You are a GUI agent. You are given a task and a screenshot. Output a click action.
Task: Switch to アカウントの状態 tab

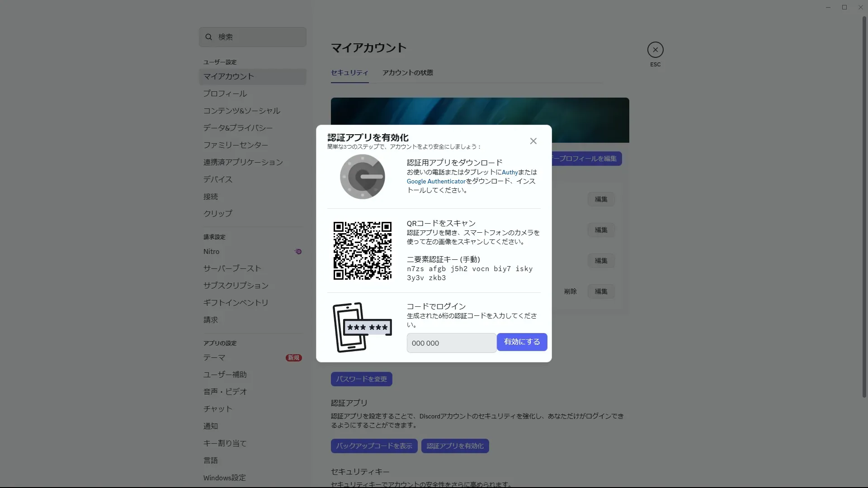click(x=407, y=73)
